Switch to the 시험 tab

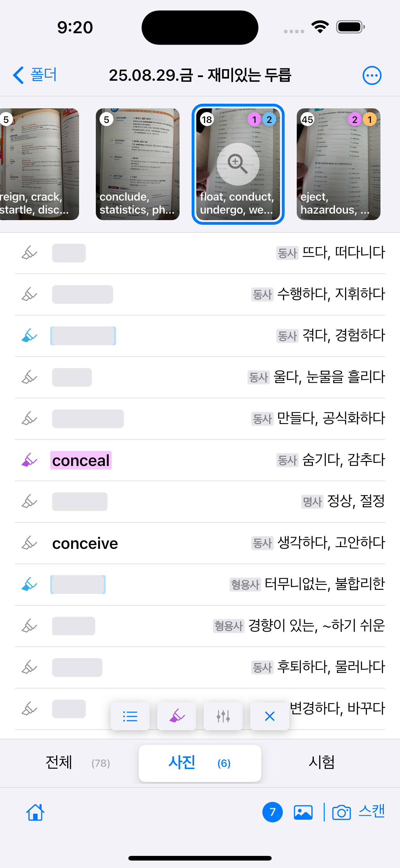322,763
